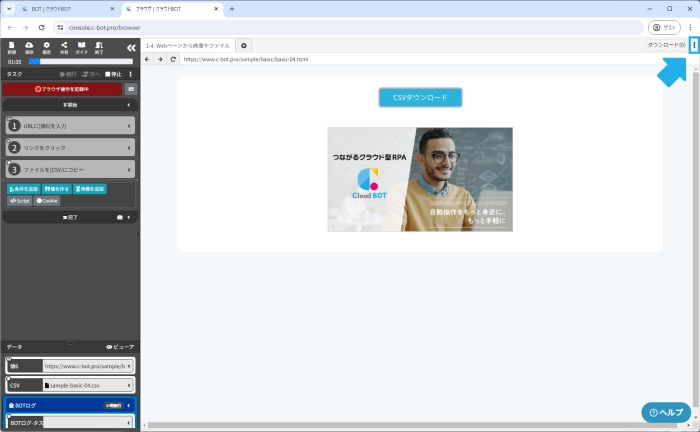This screenshot has width=700, height=432.
Task: Click the task progress bar
Action: click(80, 61)
